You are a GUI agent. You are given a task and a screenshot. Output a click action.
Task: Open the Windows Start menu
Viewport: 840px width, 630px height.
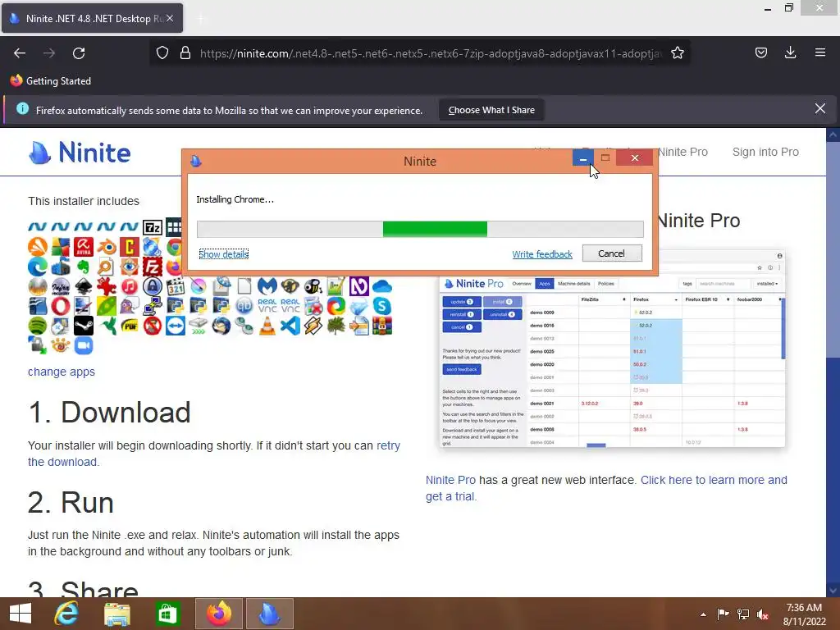click(21, 614)
